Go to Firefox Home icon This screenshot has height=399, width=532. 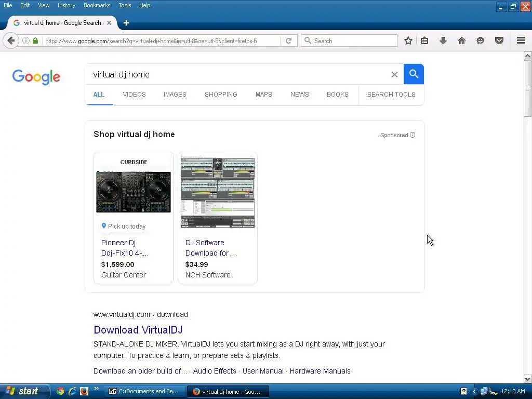pos(462,41)
